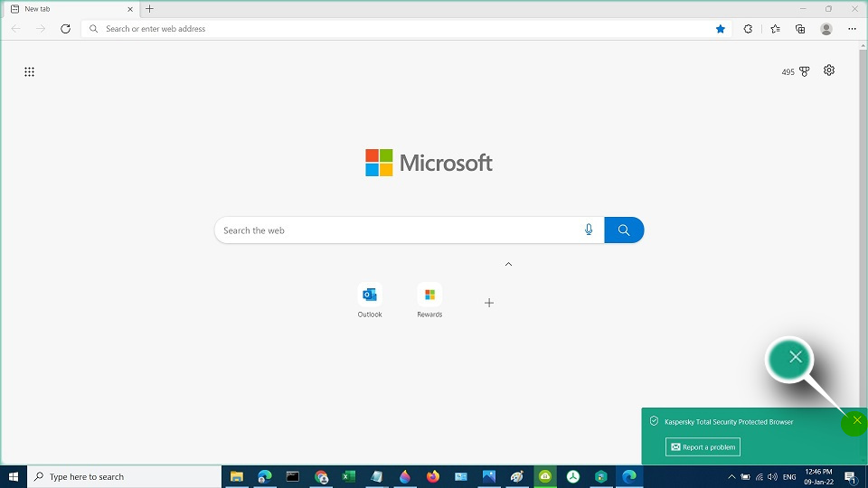
Task: Open clock showing 12:46 PM
Action: [819, 476]
